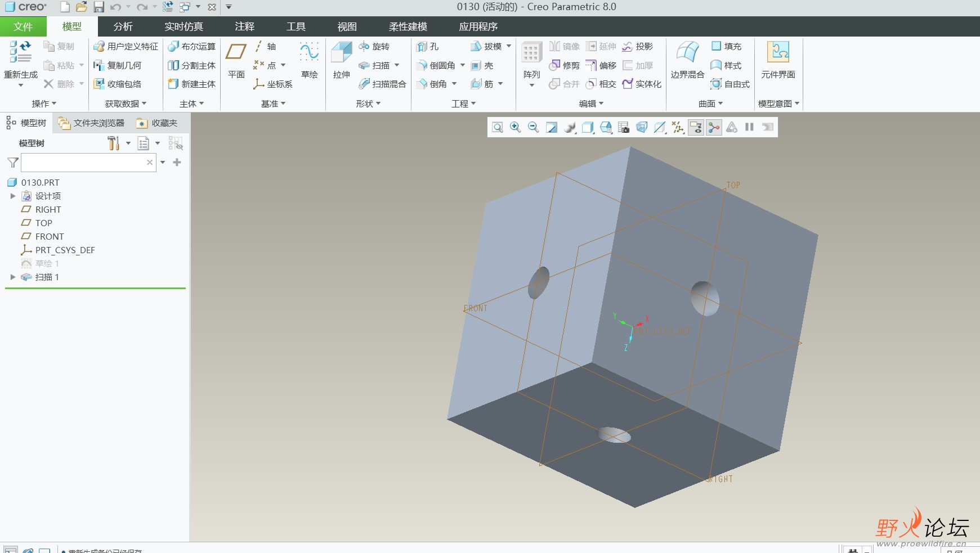Viewport: 980px width, 553px height.
Task: Open the 文件 menu
Action: [x=23, y=26]
